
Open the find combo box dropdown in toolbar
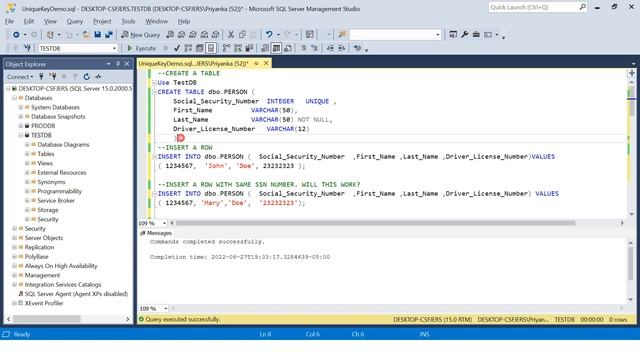pos(437,35)
